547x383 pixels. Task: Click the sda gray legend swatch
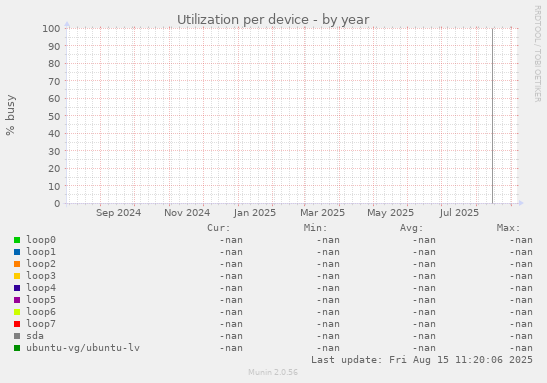coord(17,336)
